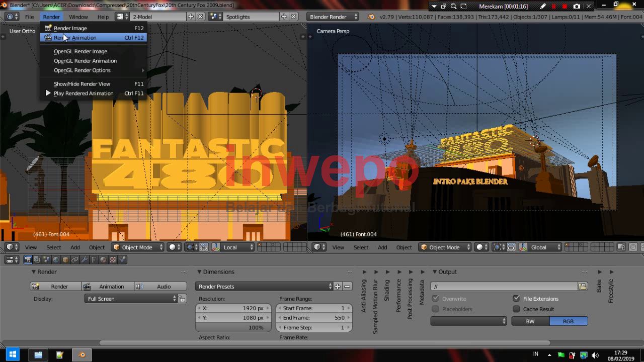Select the BW color mode button
The width and height of the screenshot is (644, 362).
click(530, 321)
